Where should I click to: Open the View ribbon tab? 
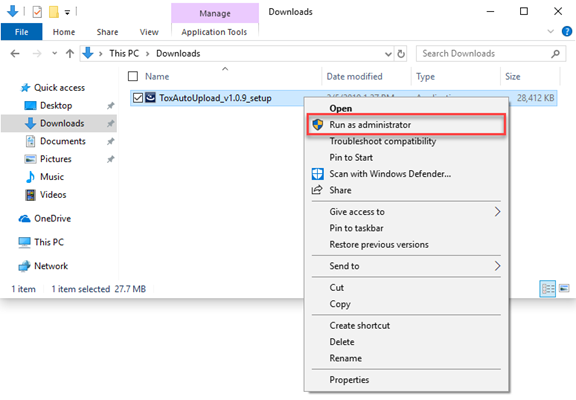click(149, 32)
